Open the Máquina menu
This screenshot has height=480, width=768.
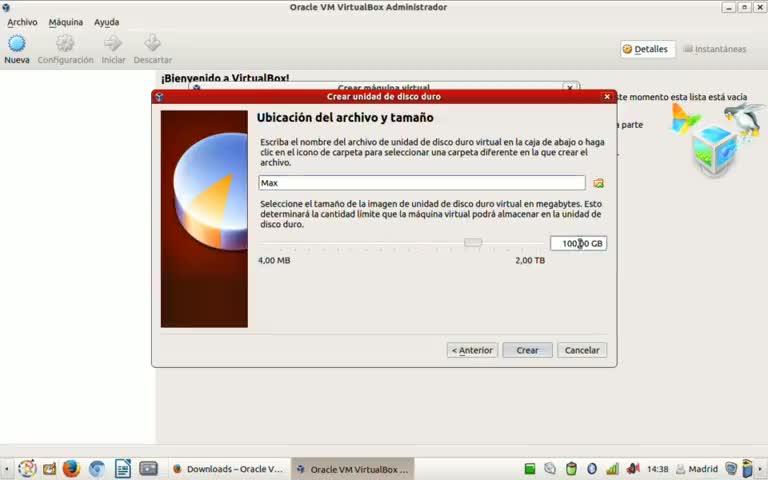(x=66, y=22)
